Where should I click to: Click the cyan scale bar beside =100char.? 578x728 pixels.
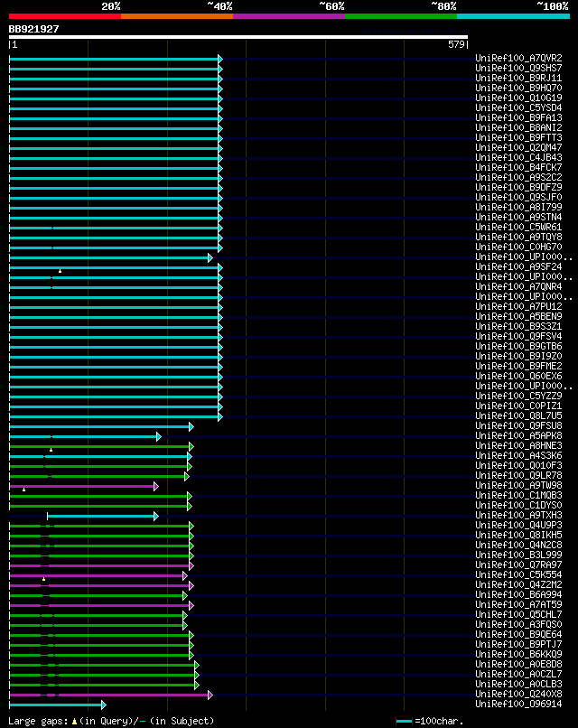point(404,721)
